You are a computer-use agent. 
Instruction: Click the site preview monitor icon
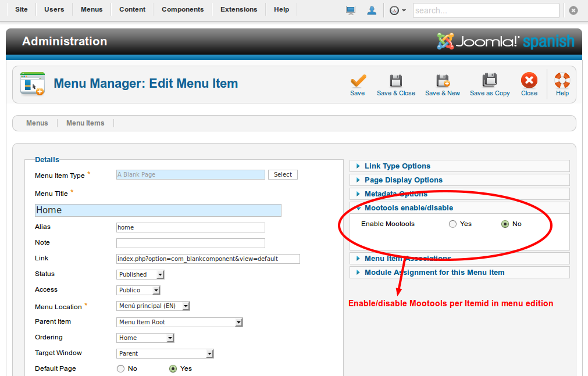[351, 10]
